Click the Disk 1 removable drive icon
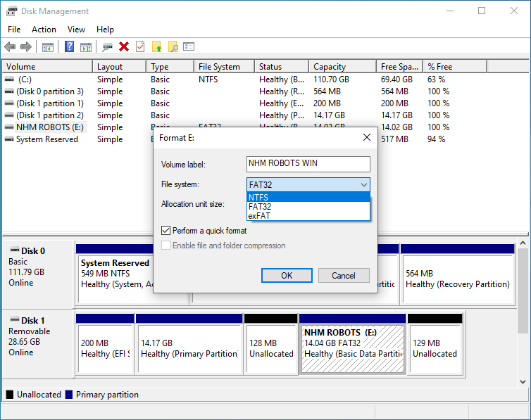 click(15, 319)
